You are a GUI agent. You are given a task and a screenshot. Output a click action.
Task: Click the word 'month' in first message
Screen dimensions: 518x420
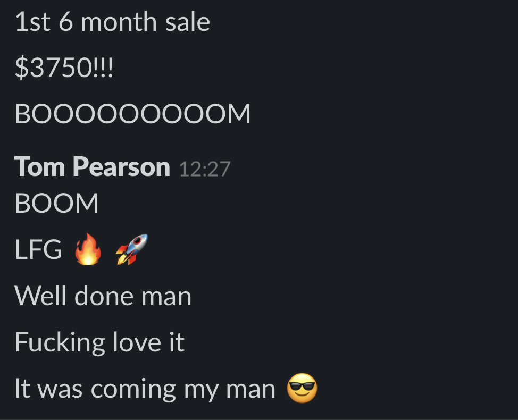click(119, 22)
